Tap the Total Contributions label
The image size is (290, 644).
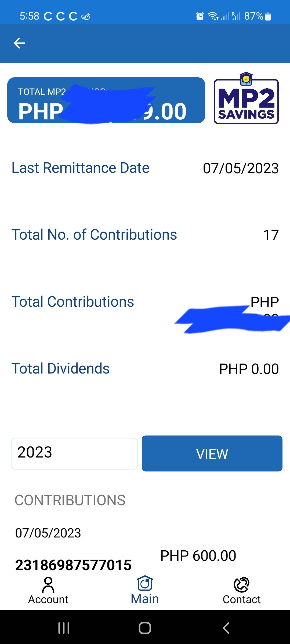(73, 302)
